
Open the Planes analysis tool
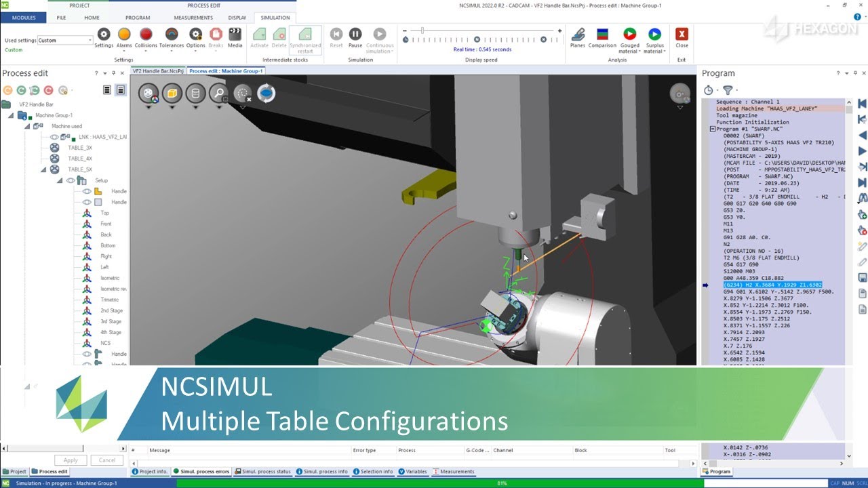click(578, 34)
